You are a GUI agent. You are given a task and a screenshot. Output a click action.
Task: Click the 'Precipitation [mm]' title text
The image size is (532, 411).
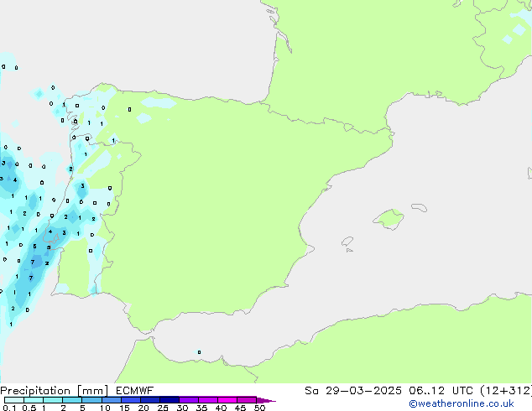coord(55,391)
